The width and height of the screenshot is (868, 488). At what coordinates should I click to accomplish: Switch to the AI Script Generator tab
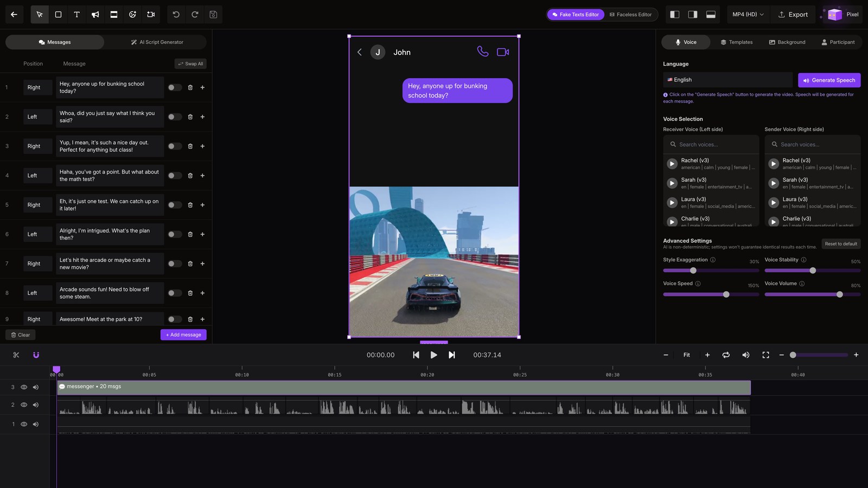pos(157,42)
